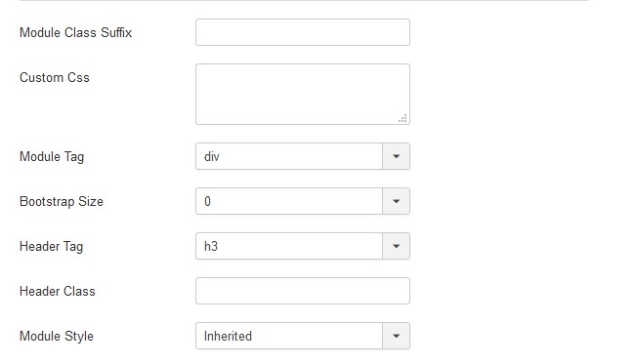This screenshot has height=364, width=634.
Task: Click the Bootstrap Size label
Action: pos(62,202)
